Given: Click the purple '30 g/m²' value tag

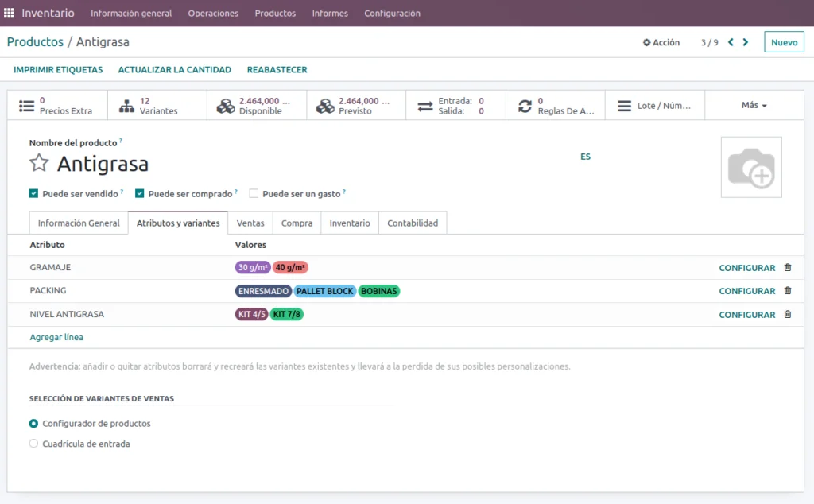Looking at the screenshot, I should 253,268.
